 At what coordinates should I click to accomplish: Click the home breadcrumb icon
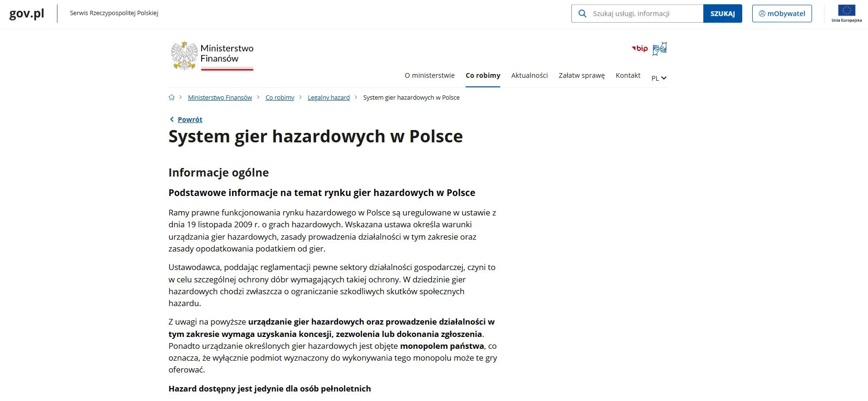coord(172,97)
